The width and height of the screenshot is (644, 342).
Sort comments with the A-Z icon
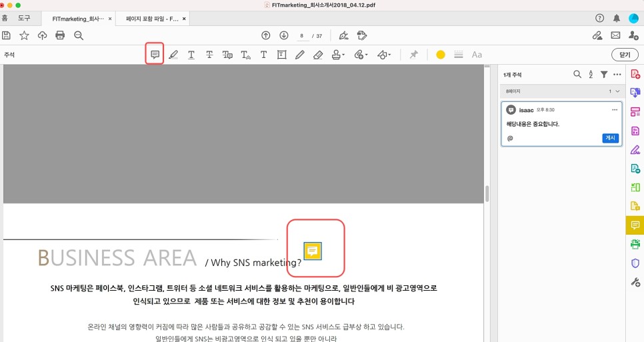[591, 74]
